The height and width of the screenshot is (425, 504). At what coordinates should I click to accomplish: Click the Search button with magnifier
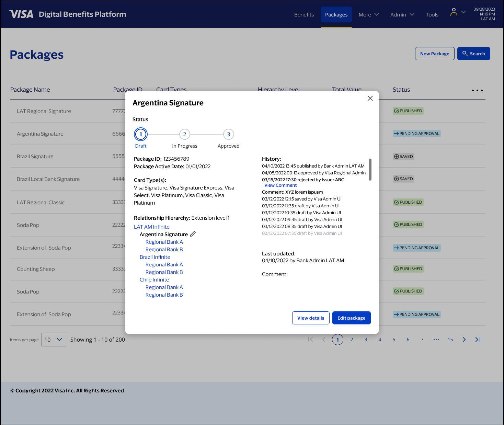tap(473, 54)
